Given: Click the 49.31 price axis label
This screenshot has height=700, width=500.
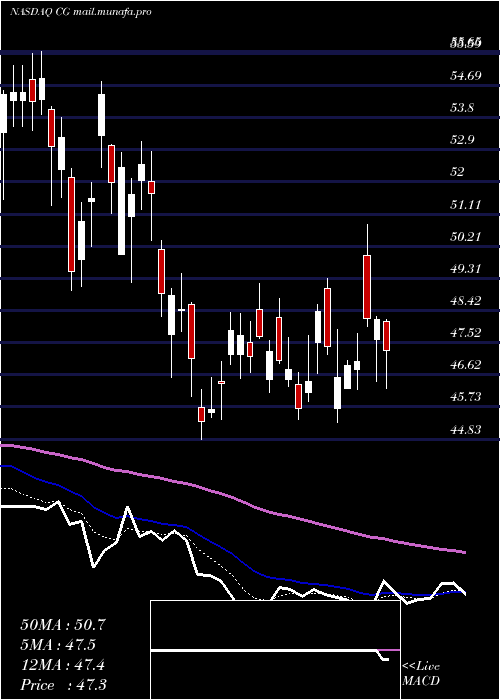Looking at the screenshot, I should pyautogui.click(x=465, y=269).
